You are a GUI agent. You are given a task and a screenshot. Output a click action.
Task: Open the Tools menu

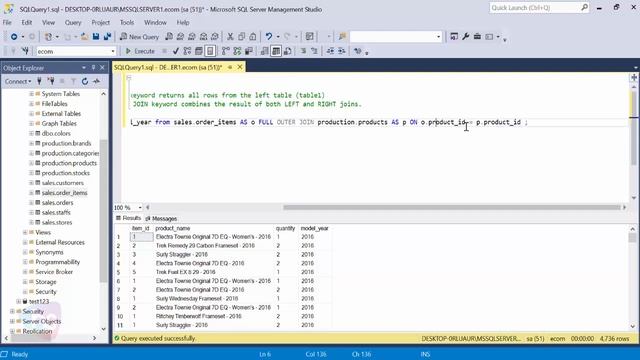[x=127, y=22]
